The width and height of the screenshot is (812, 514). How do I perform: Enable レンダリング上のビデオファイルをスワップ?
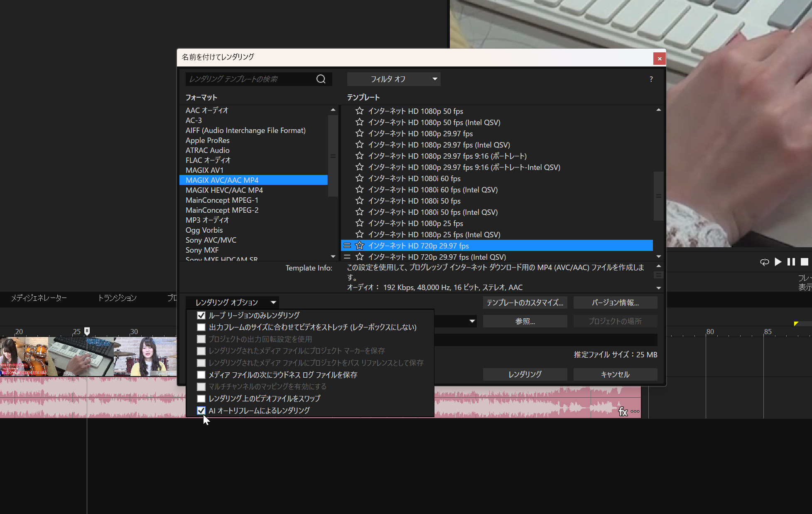[201, 398]
